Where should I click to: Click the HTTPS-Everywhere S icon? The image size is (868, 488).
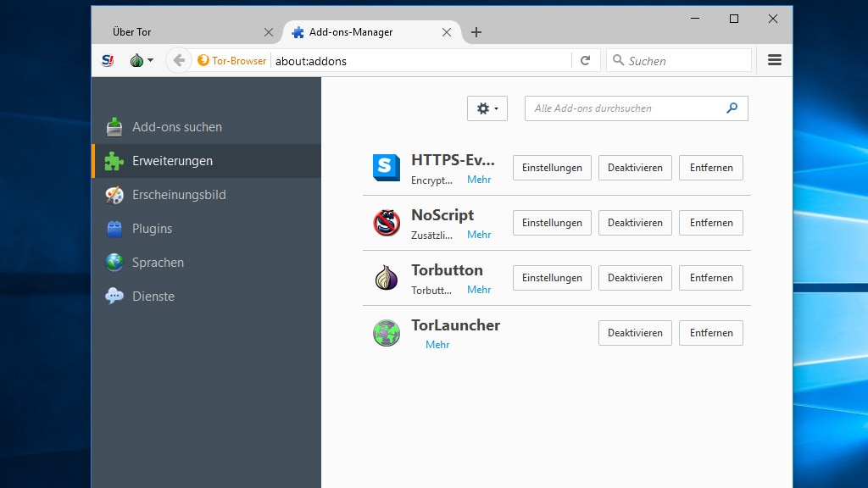click(386, 168)
